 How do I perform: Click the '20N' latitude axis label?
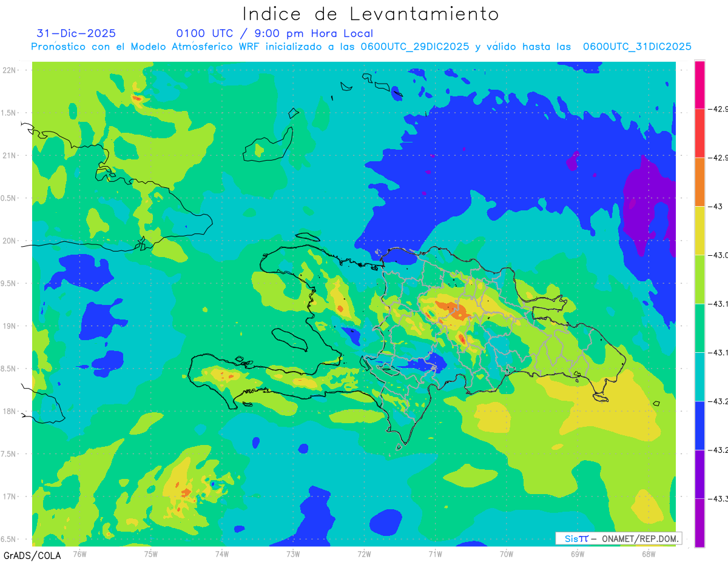pyautogui.click(x=10, y=241)
